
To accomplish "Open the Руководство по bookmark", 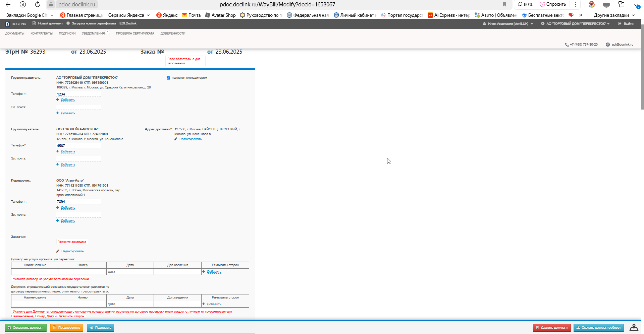I will coord(261,15).
